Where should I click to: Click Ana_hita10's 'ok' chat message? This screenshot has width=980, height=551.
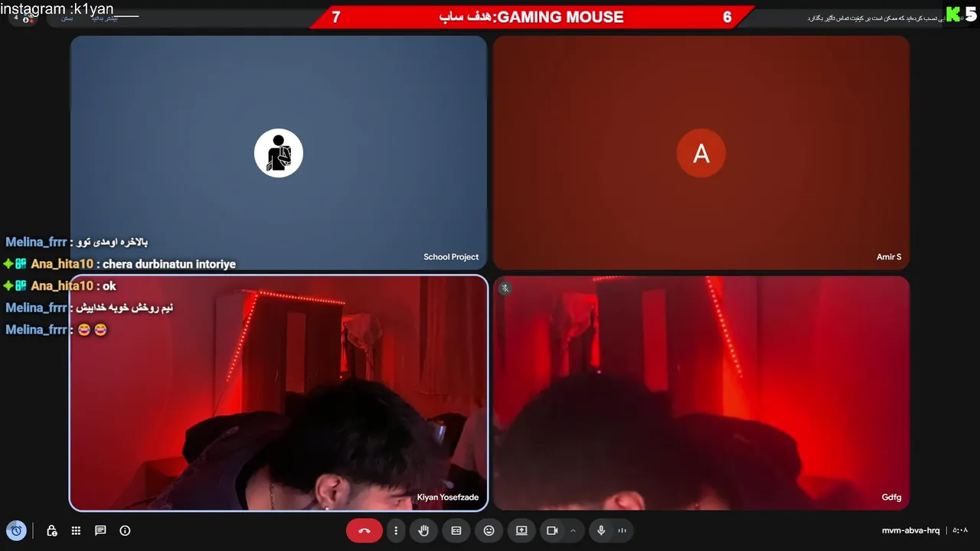(x=109, y=285)
